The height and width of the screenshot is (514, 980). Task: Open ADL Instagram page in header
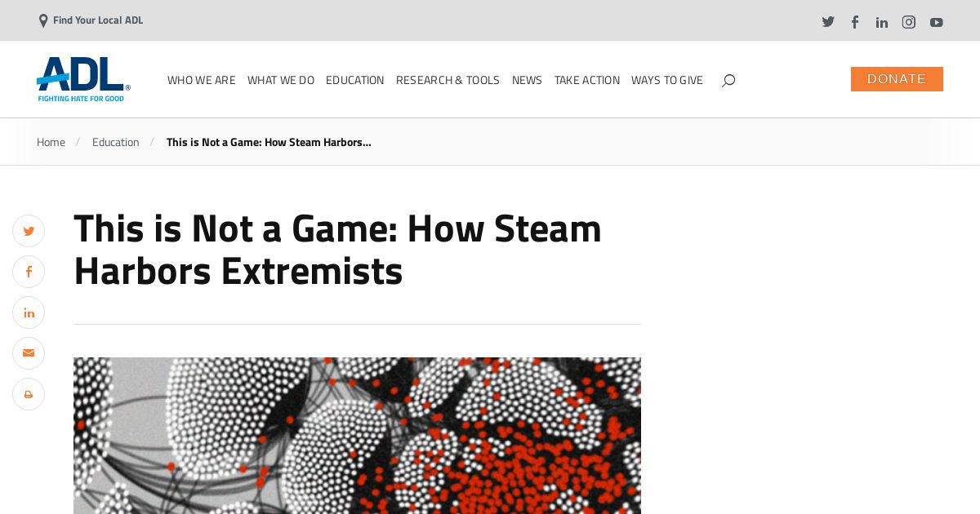coord(909,22)
